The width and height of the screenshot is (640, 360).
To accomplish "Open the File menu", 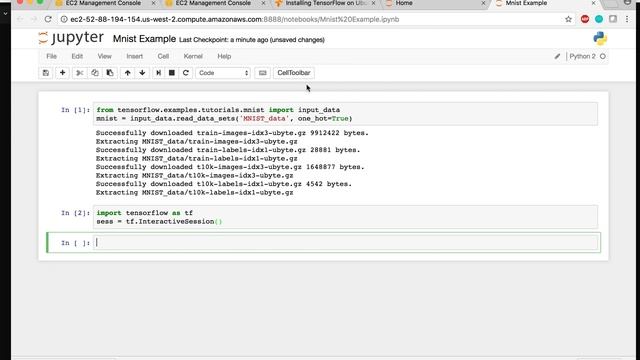I will pos(51,56).
